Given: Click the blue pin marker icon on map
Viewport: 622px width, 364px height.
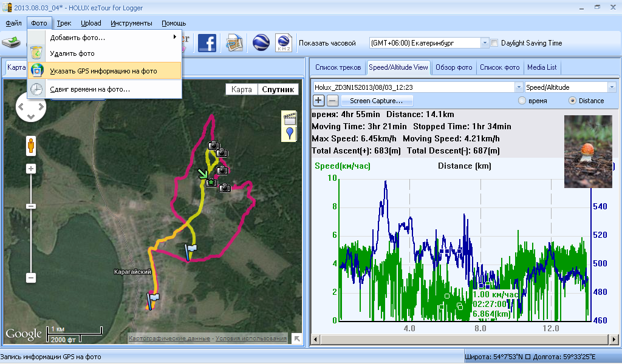Looking at the screenshot, I should pos(290,133).
